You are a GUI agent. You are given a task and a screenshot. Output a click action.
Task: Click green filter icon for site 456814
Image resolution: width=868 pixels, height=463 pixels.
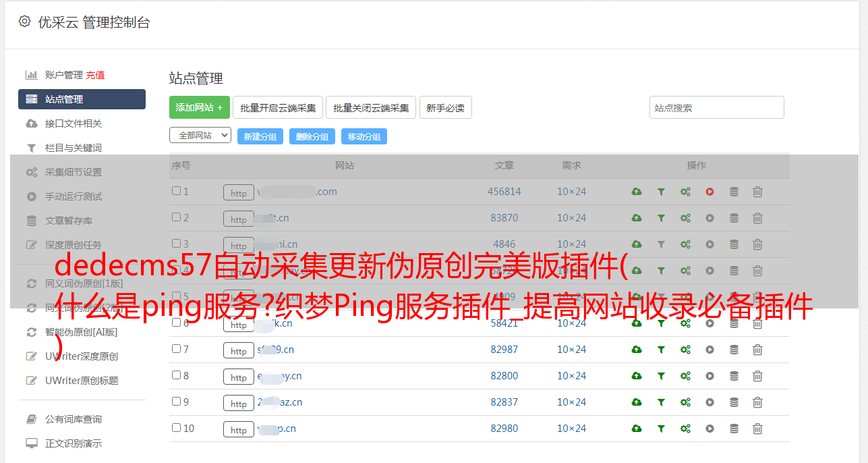661,192
